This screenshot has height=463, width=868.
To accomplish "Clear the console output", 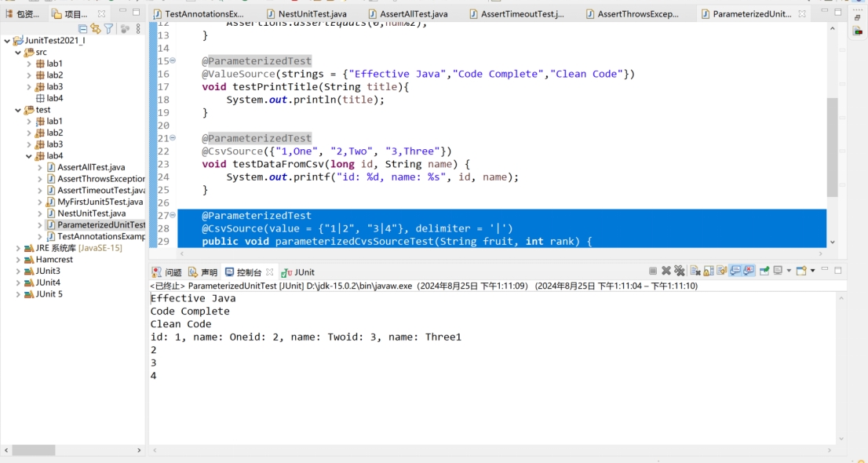I will point(695,270).
